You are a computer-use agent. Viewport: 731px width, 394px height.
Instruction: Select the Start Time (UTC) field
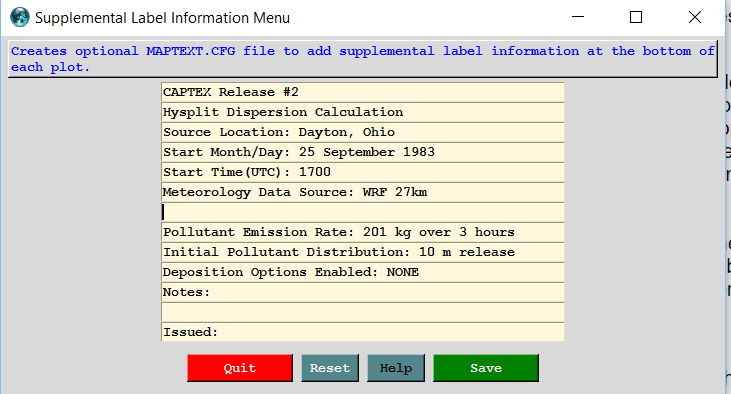(363, 173)
